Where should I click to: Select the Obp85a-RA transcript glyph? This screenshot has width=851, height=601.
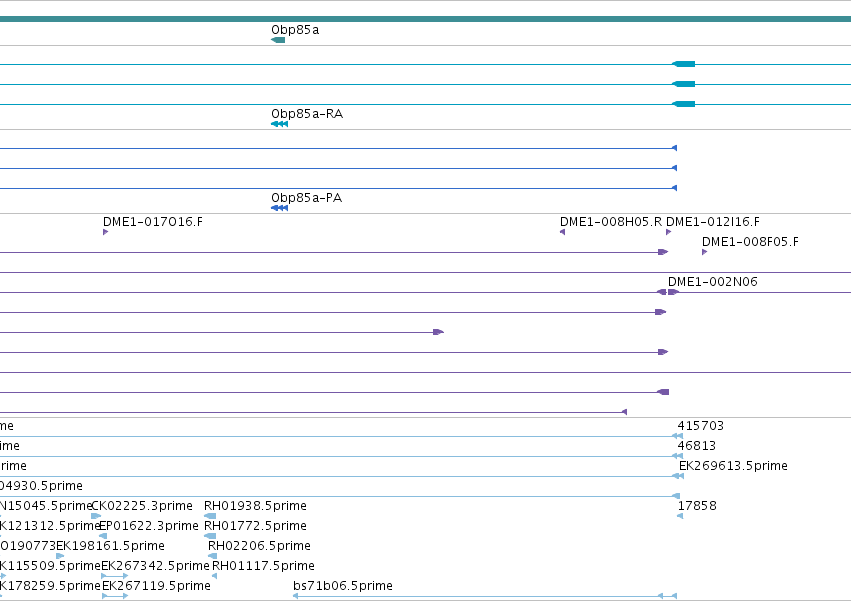pyautogui.click(x=279, y=124)
